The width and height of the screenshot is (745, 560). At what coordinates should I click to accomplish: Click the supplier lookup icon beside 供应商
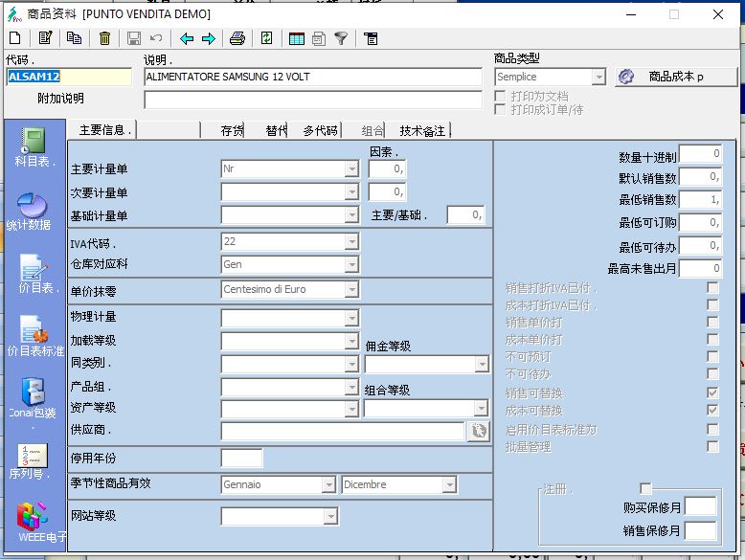pyautogui.click(x=479, y=431)
